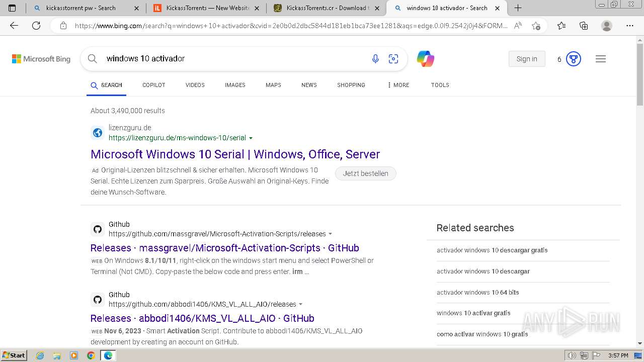Click the lizenzguru globe favicon
This screenshot has width=644, height=362.
coord(98,133)
